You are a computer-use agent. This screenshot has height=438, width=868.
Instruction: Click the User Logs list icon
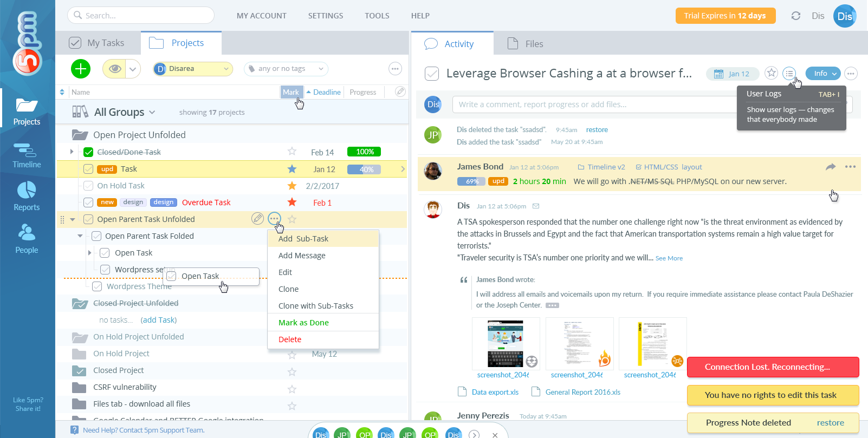789,73
